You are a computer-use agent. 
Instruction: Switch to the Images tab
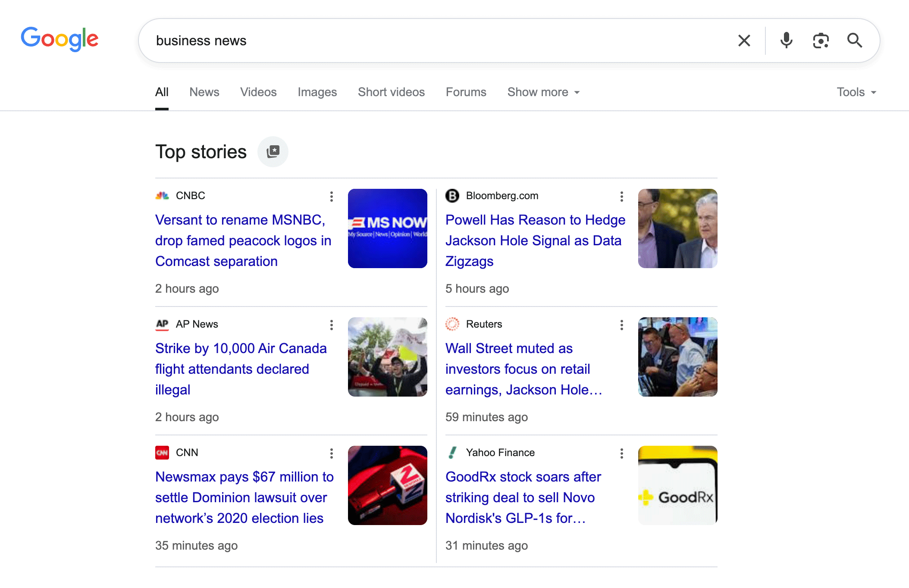[x=317, y=92]
